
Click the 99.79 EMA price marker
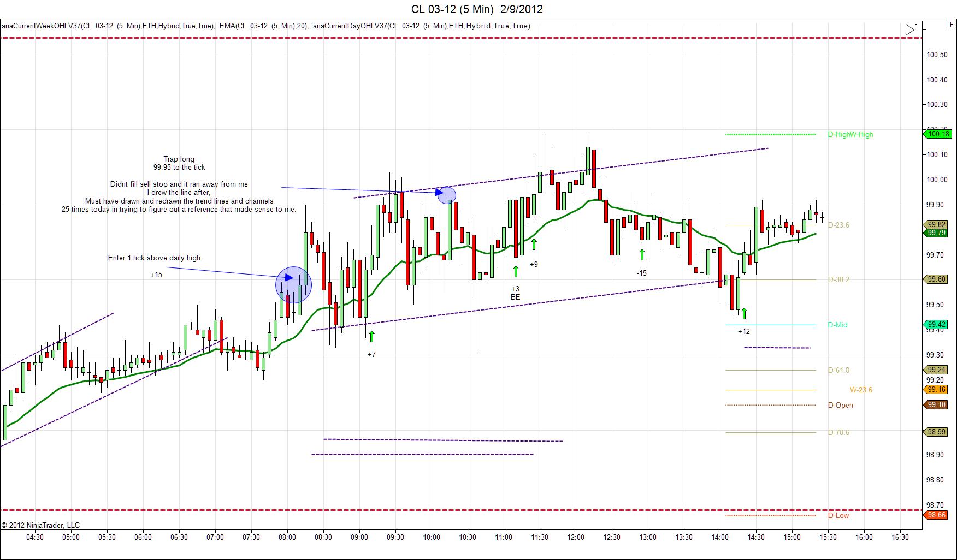click(936, 233)
